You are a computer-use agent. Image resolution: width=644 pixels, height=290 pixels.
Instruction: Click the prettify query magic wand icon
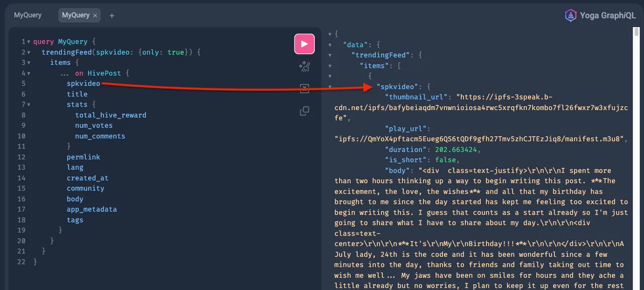point(304,67)
